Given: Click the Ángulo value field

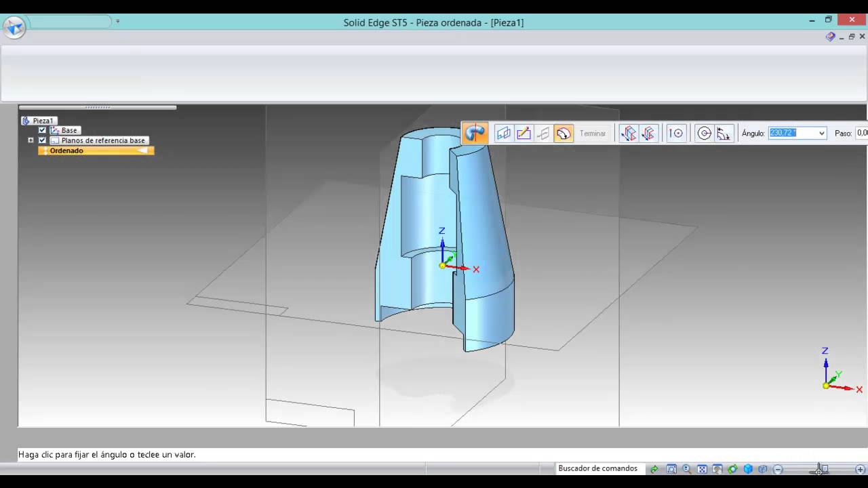Looking at the screenshot, I should (792, 134).
